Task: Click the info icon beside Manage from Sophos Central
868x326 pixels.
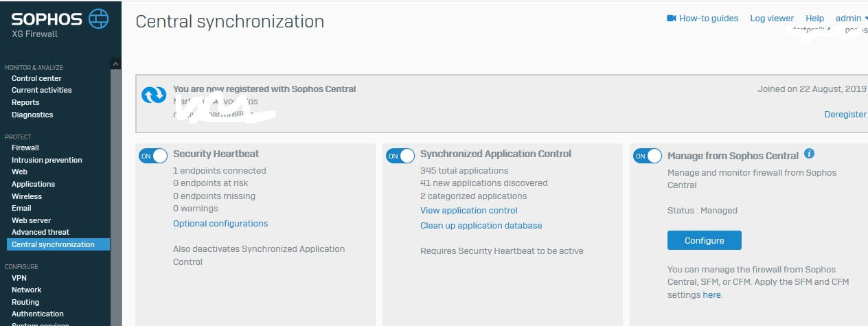Action: pyautogui.click(x=809, y=154)
